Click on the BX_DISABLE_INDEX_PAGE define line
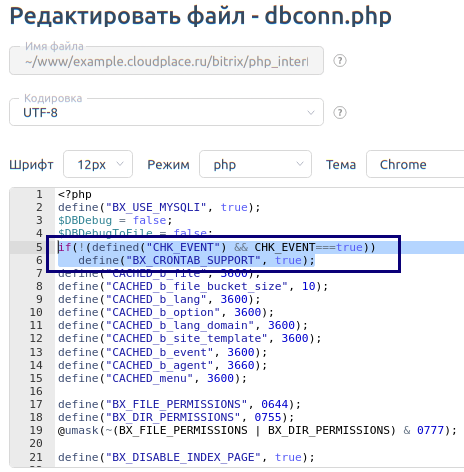The height and width of the screenshot is (472, 464). tap(186, 457)
